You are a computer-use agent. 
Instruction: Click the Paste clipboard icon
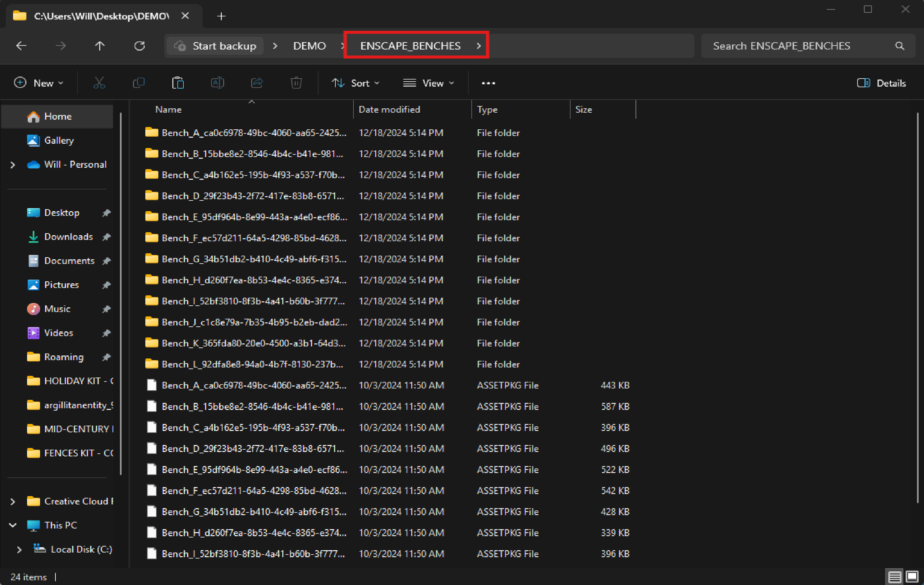178,83
